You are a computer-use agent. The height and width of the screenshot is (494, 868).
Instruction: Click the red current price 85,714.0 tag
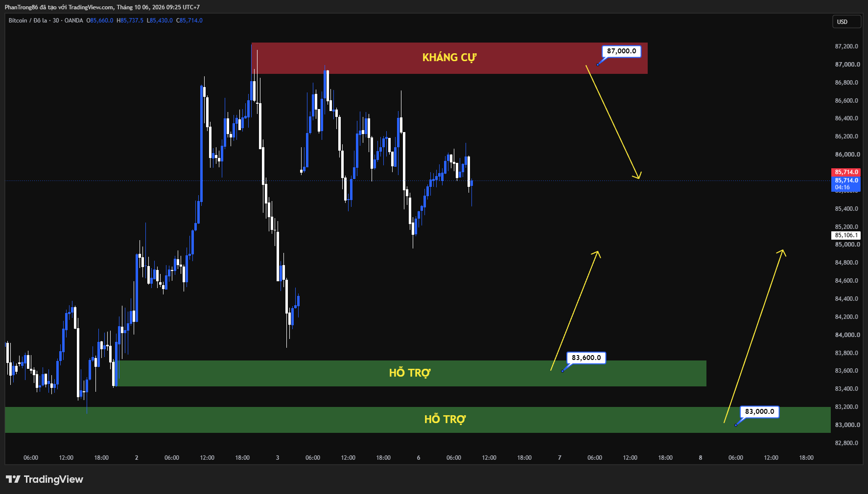[846, 172]
